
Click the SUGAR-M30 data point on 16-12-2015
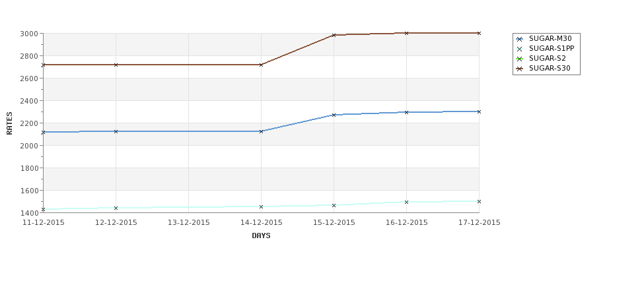pos(407,112)
